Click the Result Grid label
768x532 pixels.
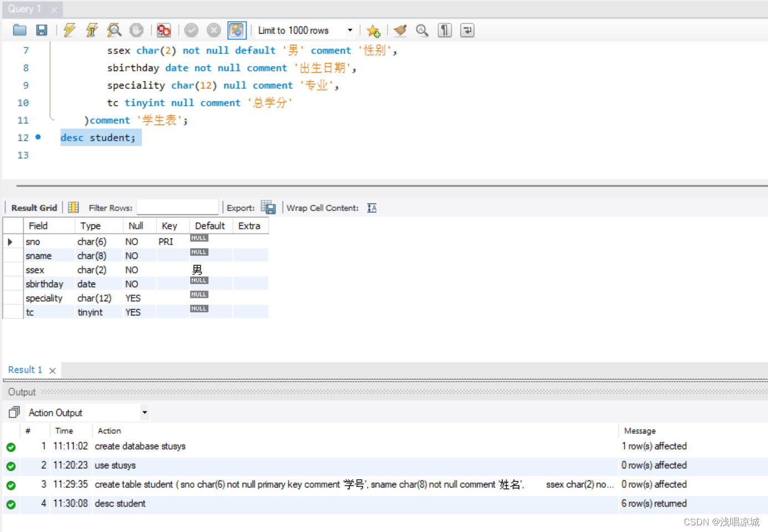(33, 207)
